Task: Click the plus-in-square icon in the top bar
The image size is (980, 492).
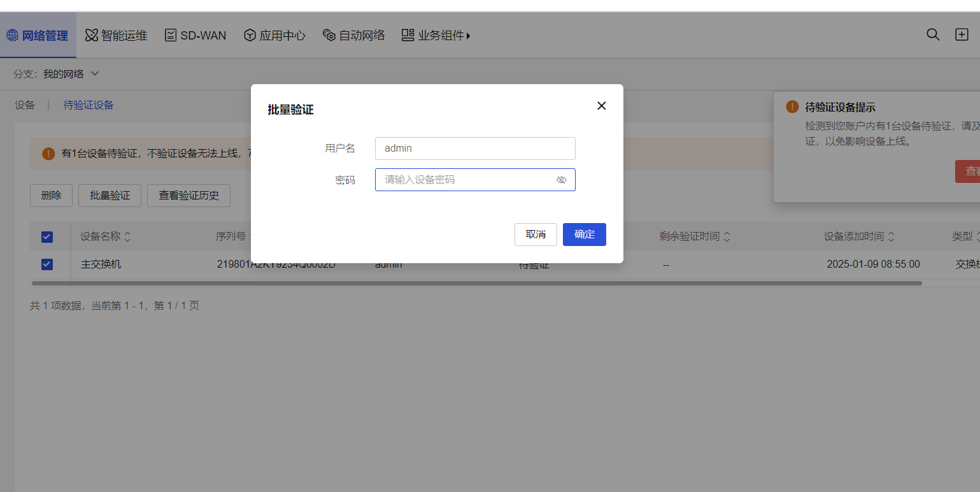Action: (x=962, y=35)
